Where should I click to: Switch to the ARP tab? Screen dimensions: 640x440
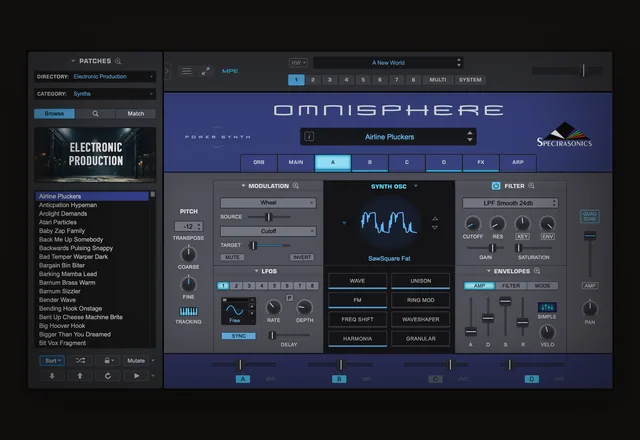(x=518, y=162)
